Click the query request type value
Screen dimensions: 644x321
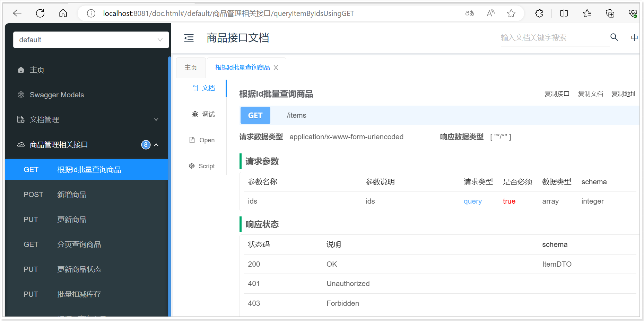click(473, 202)
